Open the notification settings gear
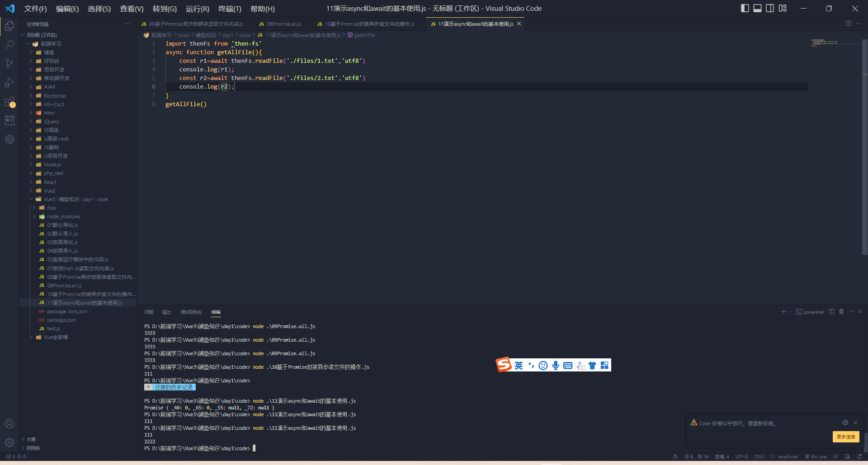This screenshot has width=868, height=465. (x=845, y=423)
